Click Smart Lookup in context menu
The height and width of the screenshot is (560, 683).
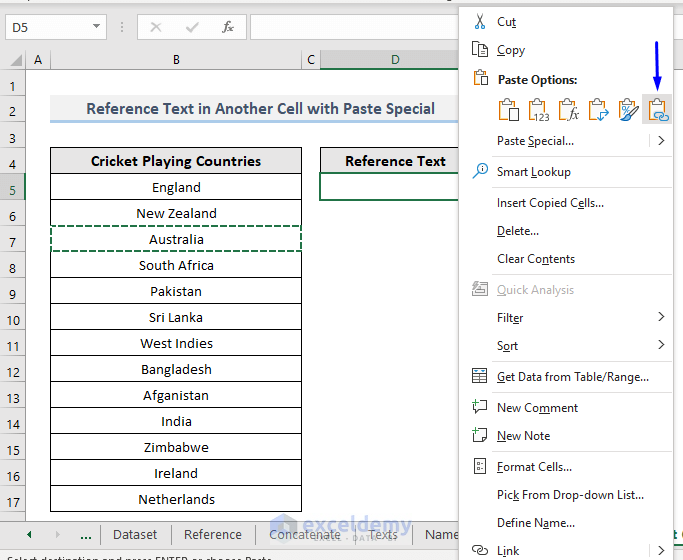[x=533, y=172]
